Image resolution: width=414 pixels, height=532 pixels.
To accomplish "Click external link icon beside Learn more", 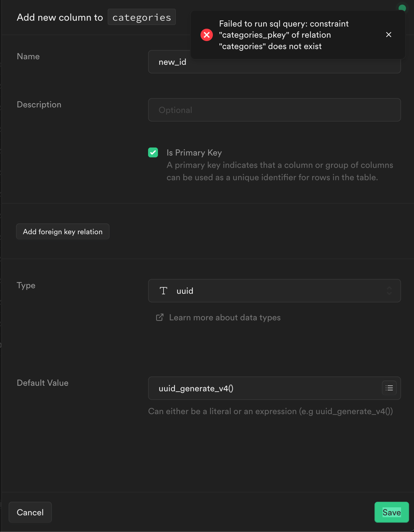I will (160, 317).
